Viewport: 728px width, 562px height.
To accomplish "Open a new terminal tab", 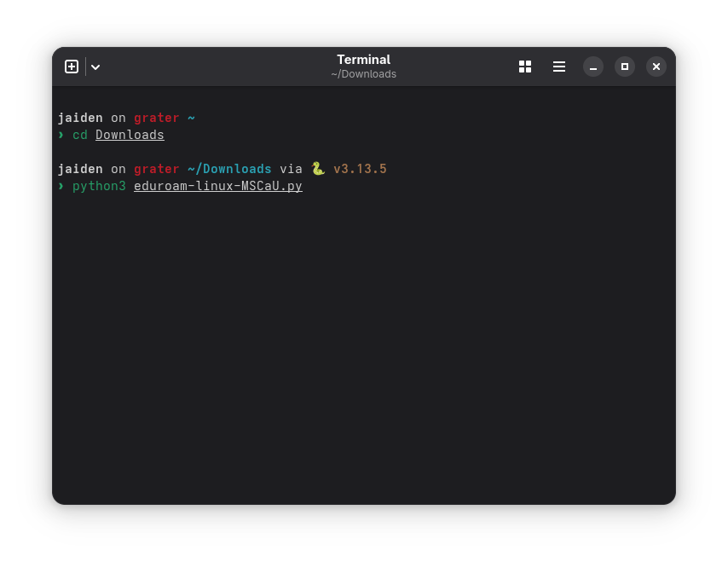I will 72,67.
